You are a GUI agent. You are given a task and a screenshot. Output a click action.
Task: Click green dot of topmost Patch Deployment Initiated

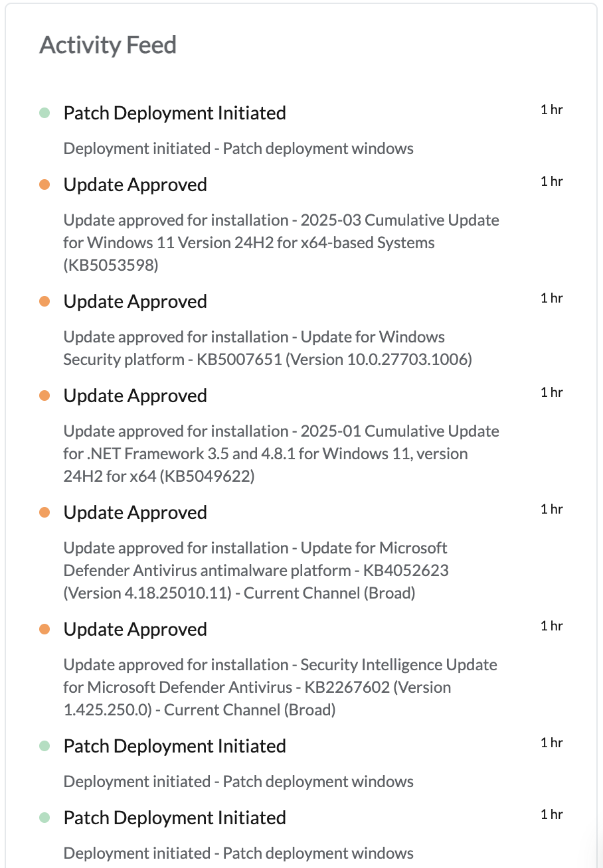(44, 113)
